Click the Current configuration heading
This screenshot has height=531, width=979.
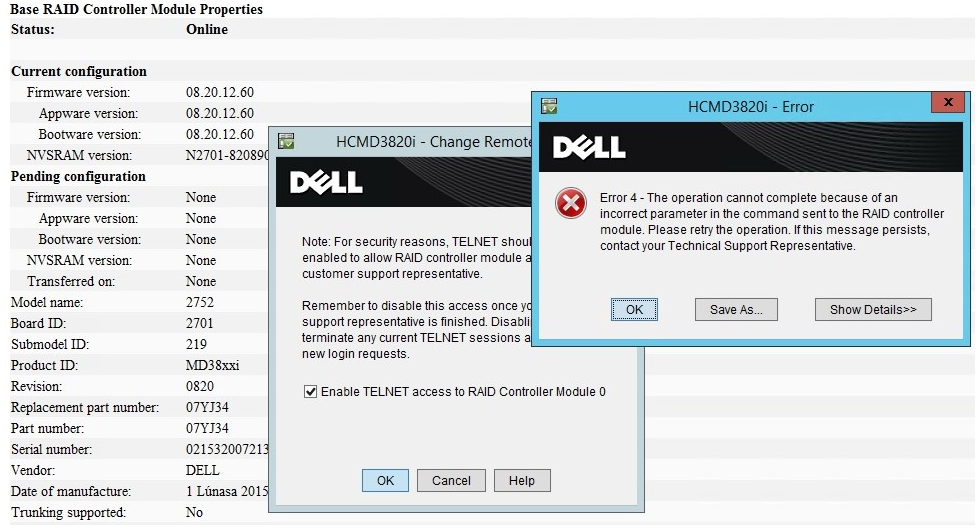pos(79,71)
